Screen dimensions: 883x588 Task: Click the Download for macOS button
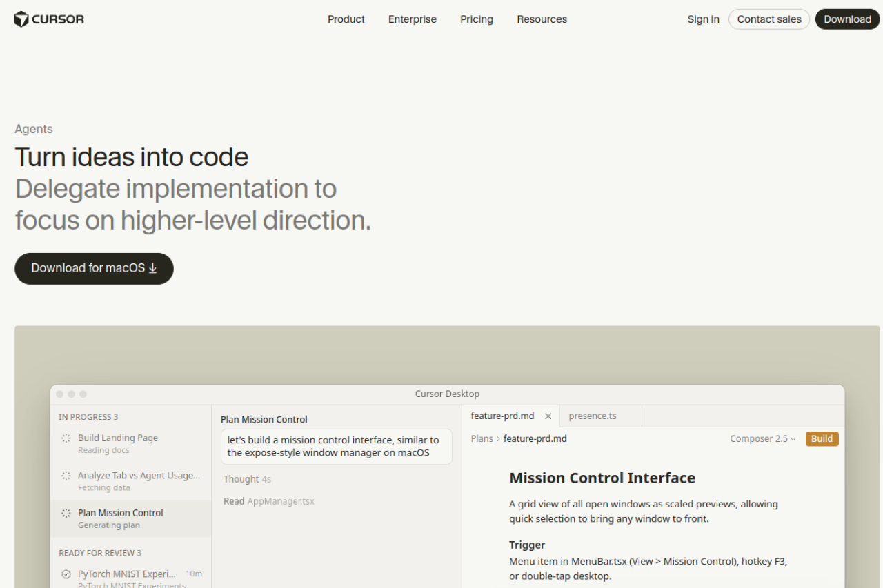click(x=94, y=268)
